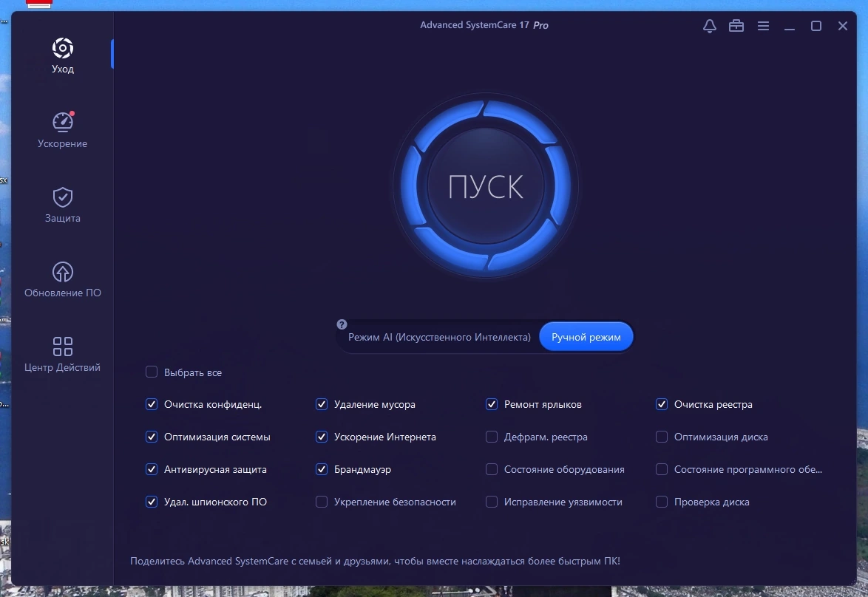Image resolution: width=868 pixels, height=597 pixels.
Task: Open the Ускорение speed-up section
Action: (x=63, y=131)
